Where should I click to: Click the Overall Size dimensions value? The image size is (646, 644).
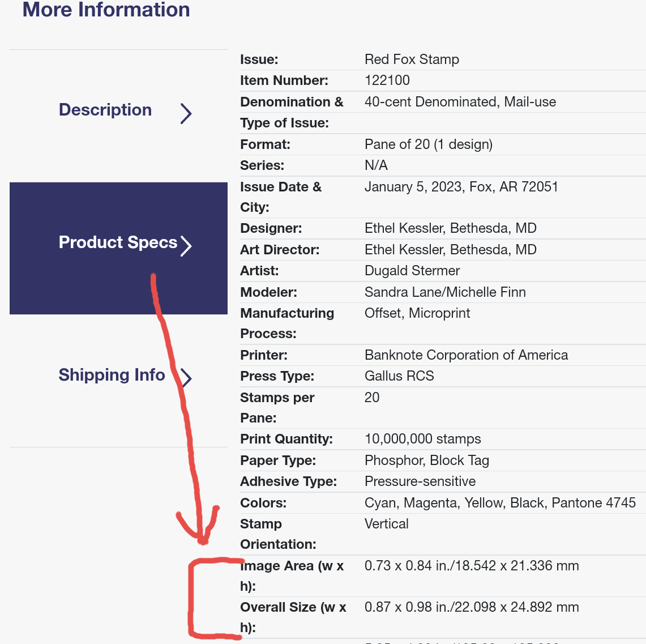[472, 607]
